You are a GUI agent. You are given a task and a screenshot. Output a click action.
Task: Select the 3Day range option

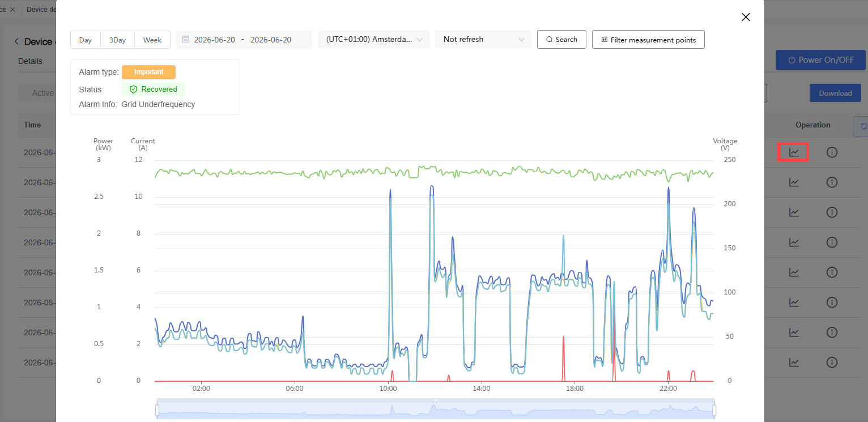click(117, 40)
